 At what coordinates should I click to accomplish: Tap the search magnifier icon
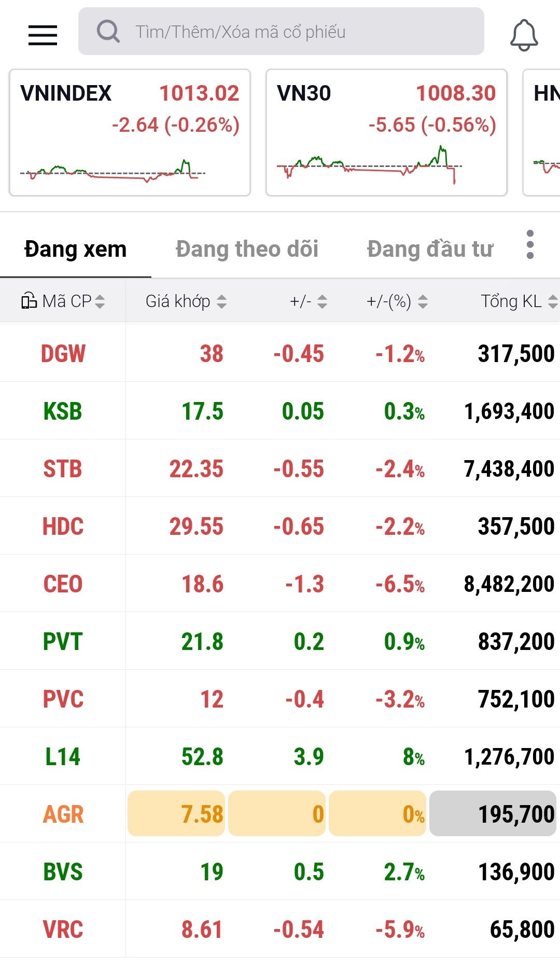click(108, 32)
